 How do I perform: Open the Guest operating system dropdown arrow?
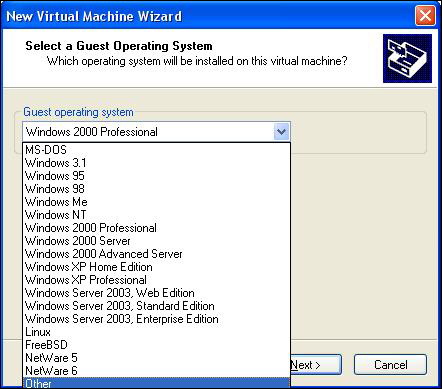(x=281, y=132)
